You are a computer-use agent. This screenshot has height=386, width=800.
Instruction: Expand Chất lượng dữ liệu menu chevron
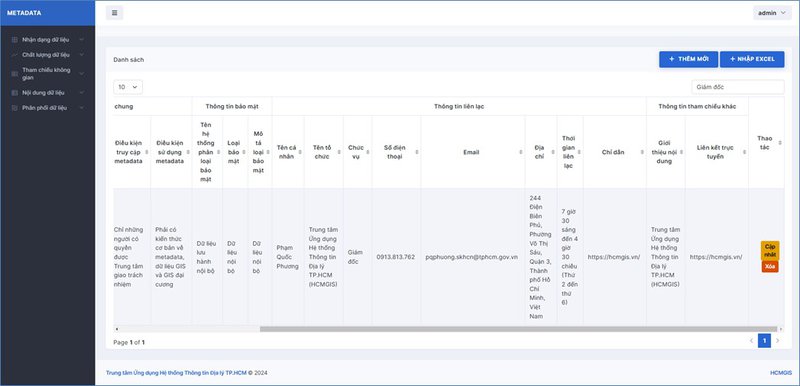click(82, 55)
